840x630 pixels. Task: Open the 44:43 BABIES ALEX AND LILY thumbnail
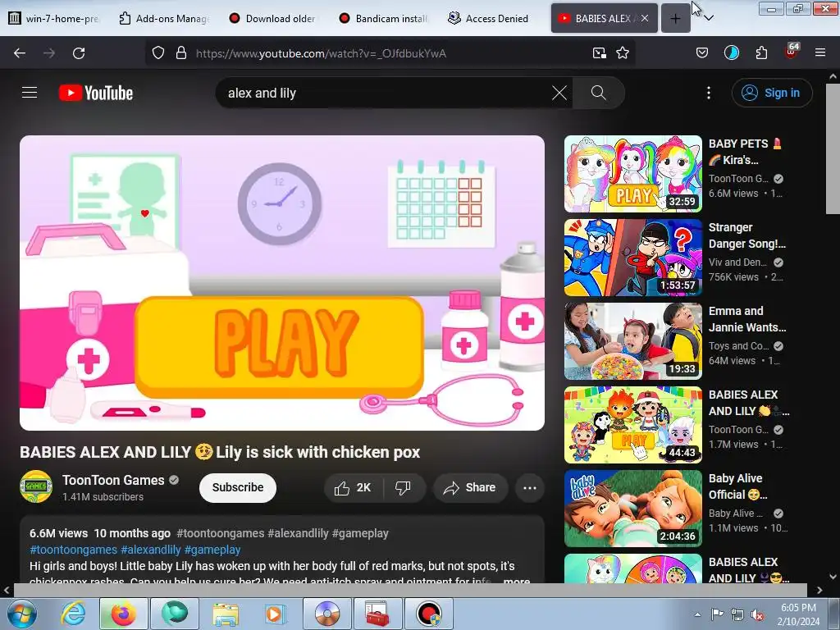632,424
